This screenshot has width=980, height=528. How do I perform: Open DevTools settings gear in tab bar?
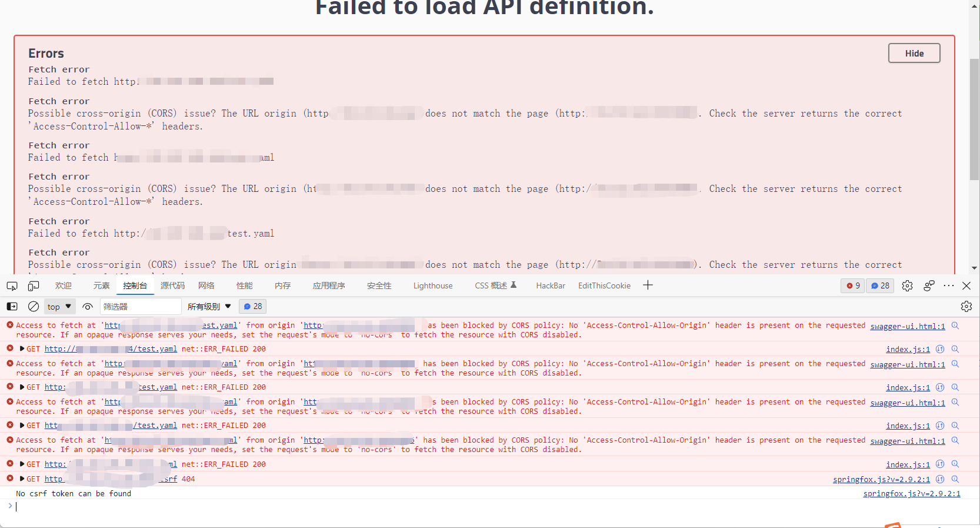tap(908, 285)
